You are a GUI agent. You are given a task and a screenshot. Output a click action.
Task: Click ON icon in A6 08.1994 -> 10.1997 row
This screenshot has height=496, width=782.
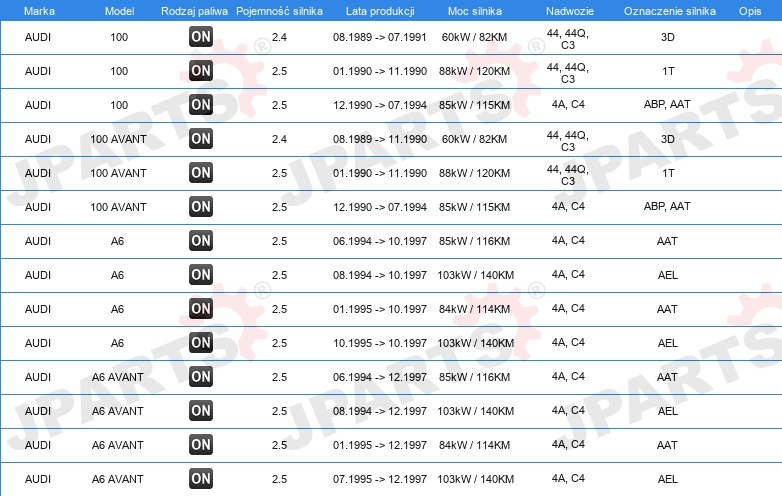[x=201, y=275]
